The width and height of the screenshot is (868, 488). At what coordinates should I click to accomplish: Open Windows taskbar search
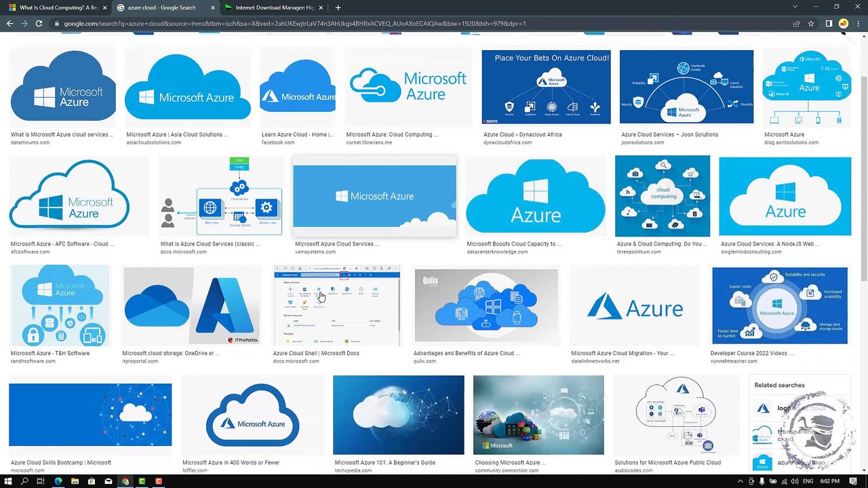(24, 482)
